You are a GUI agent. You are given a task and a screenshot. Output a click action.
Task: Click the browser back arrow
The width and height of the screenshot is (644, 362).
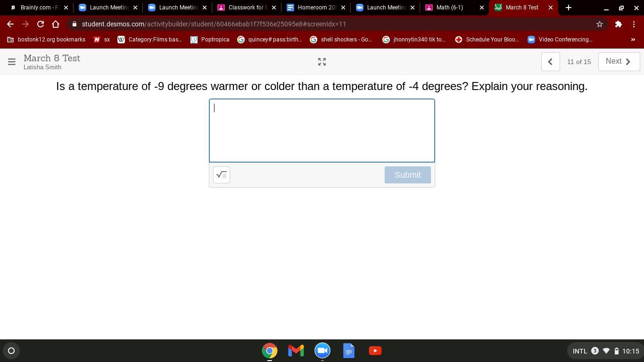10,24
